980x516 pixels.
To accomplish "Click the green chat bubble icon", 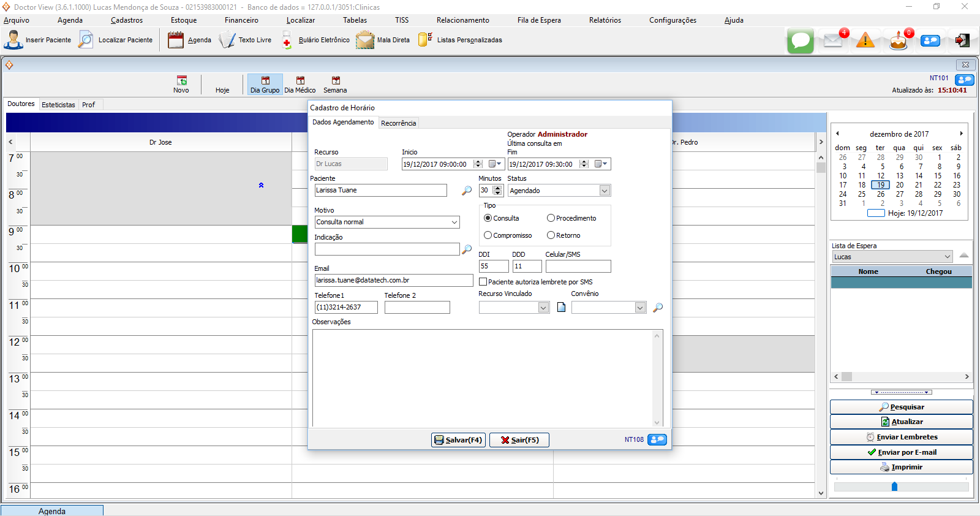I will click(800, 40).
